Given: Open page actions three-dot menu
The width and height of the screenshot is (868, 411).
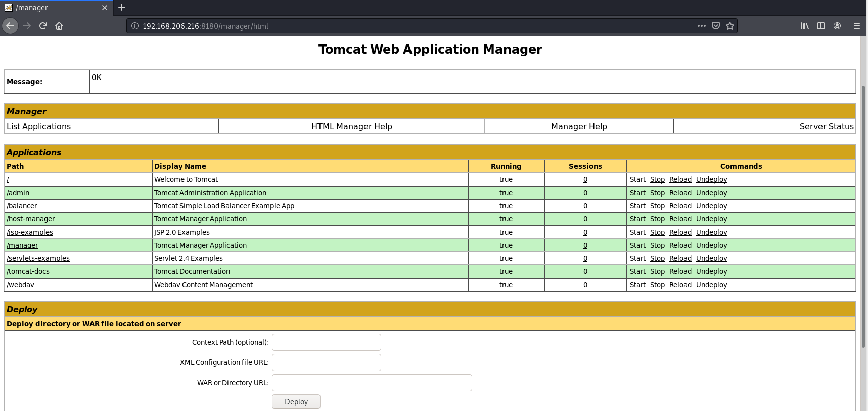Looking at the screenshot, I should coord(702,26).
